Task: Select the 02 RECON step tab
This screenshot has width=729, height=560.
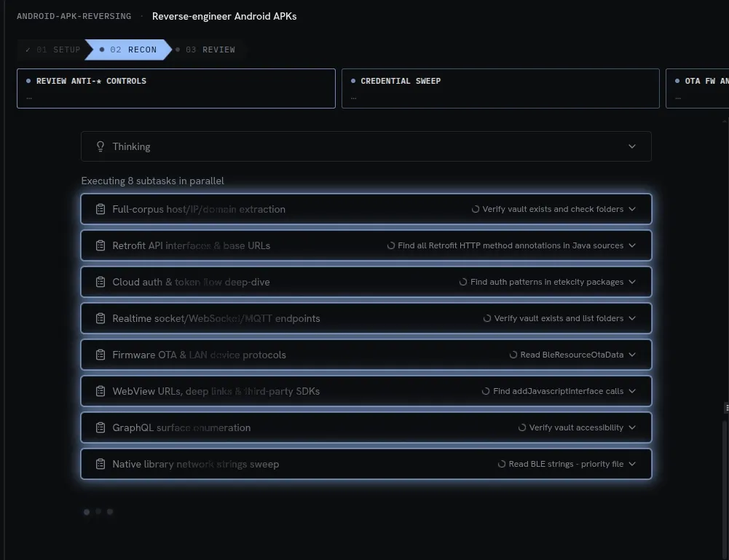Action: [128, 50]
